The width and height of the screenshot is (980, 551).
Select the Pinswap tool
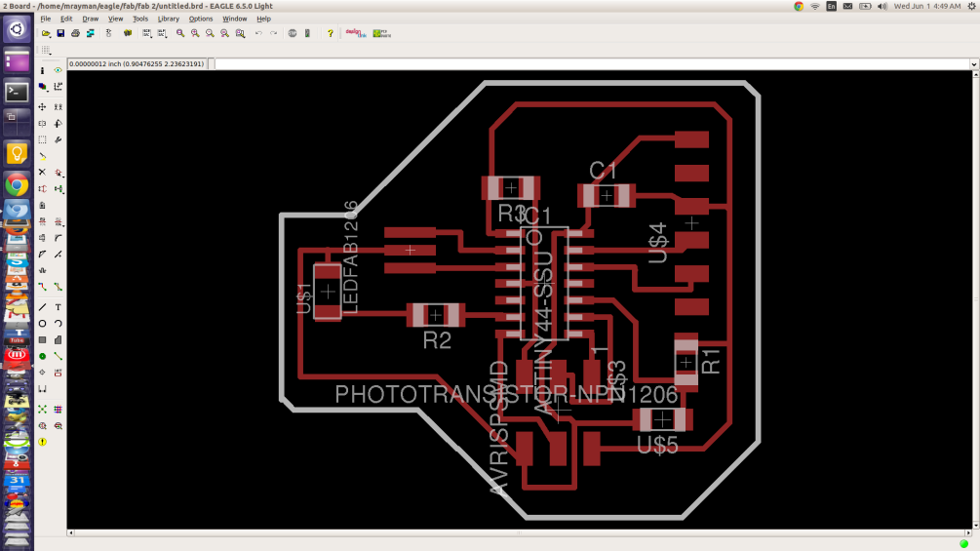[43, 188]
